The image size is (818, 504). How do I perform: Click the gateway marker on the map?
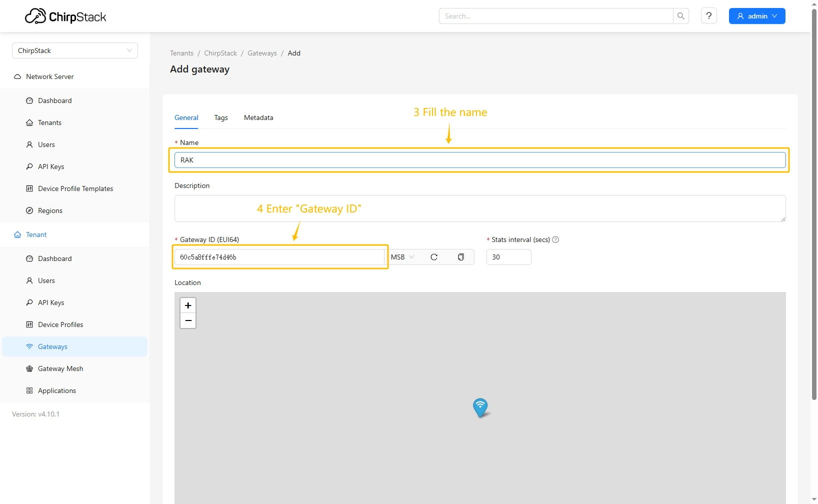point(480,407)
